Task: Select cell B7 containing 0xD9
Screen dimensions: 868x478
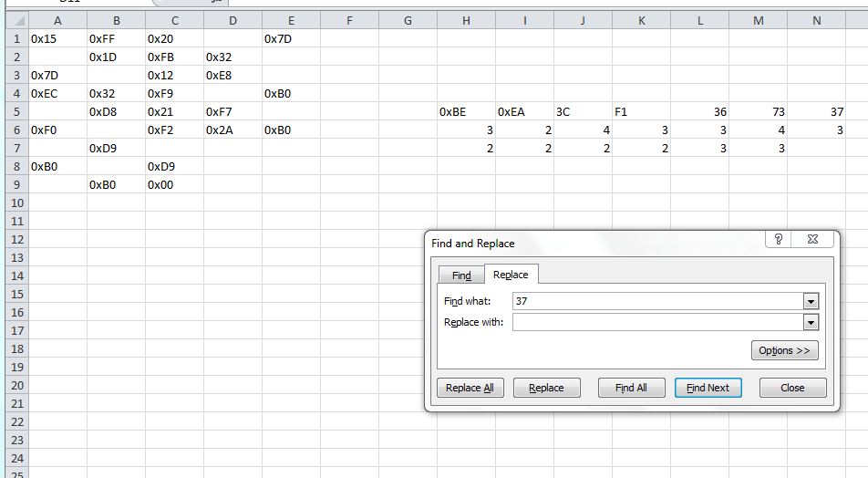Action: 117,149
